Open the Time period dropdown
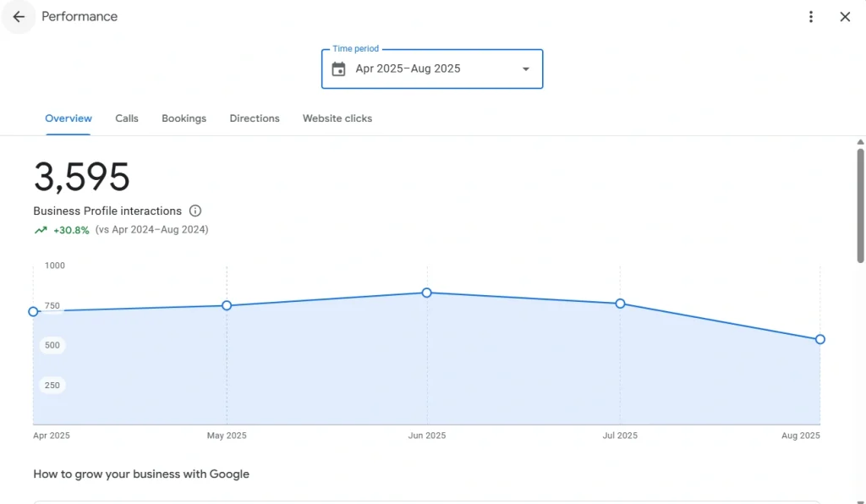This screenshot has width=866, height=504. (431, 68)
